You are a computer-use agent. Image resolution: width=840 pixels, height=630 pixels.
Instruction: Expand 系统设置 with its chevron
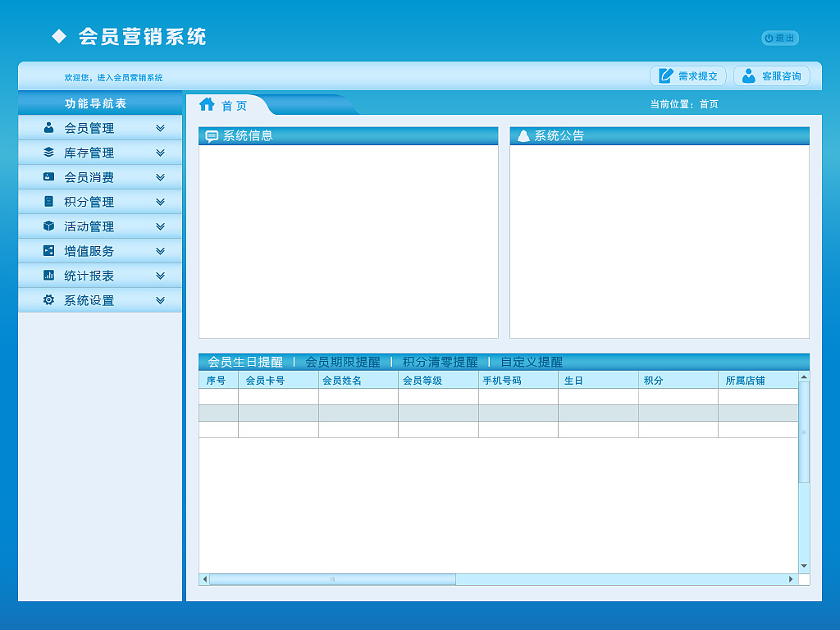[x=160, y=300]
